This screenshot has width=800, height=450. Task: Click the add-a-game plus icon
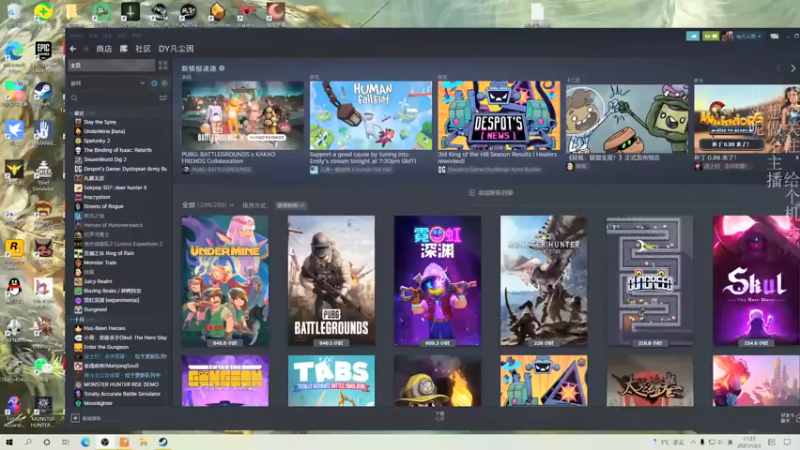(75, 418)
